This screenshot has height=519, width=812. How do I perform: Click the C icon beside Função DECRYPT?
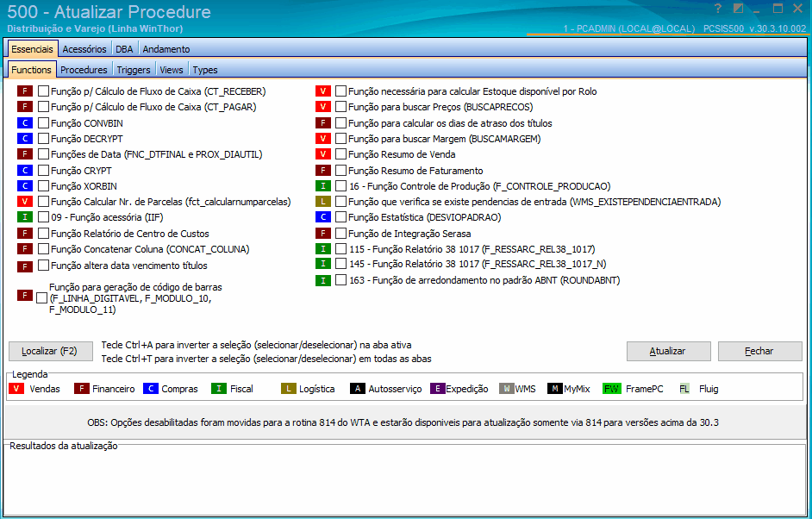[x=25, y=139]
